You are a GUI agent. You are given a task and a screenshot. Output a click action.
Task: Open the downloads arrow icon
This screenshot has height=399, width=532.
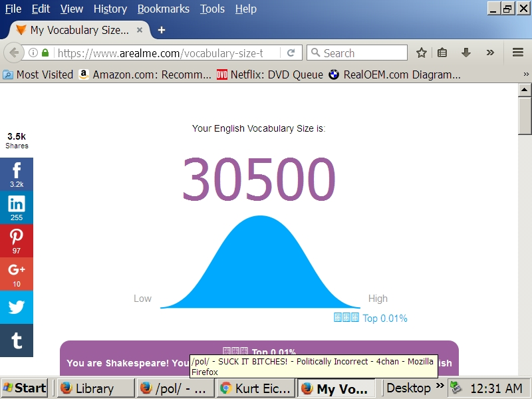466,53
